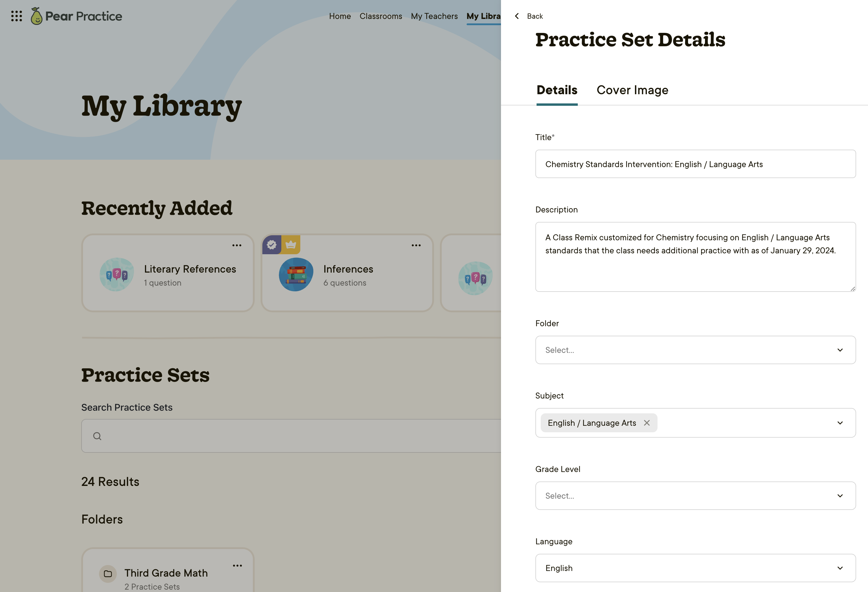868x592 pixels.
Task: Click magnifier icon in practice sets search
Action: 97,436
